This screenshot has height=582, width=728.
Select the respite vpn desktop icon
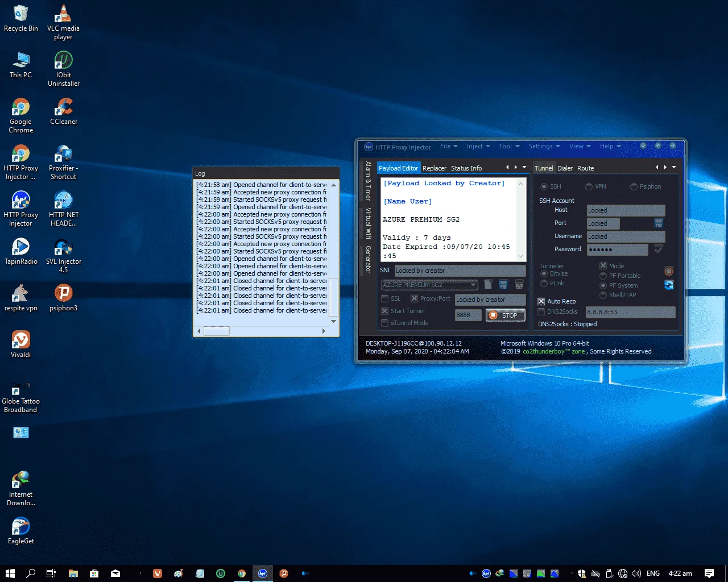(x=20, y=298)
